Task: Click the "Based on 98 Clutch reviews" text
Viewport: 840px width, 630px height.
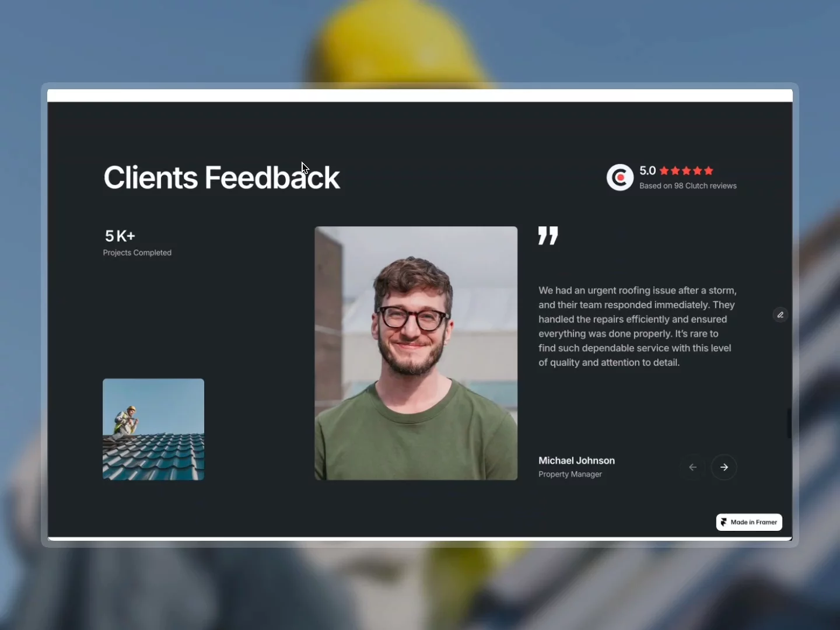Action: [x=688, y=186]
